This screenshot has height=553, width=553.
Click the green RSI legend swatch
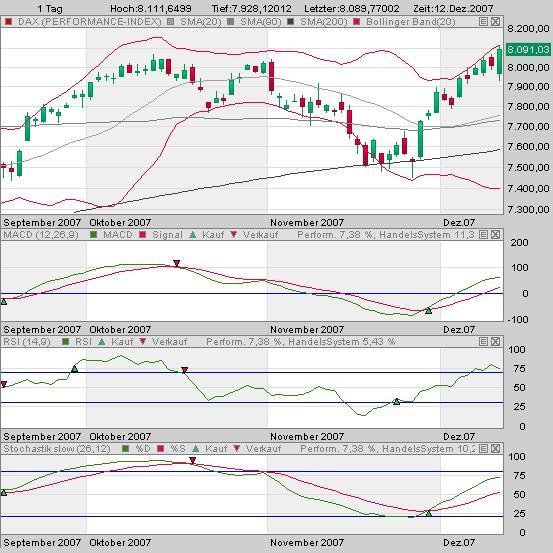tap(65, 341)
